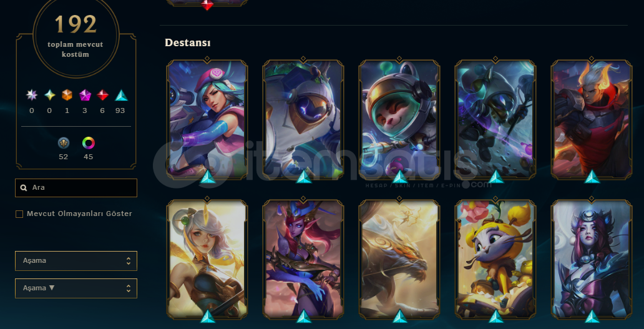Click the Ultimate tier silver star gem icon
644x329 pixels.
tap(32, 96)
